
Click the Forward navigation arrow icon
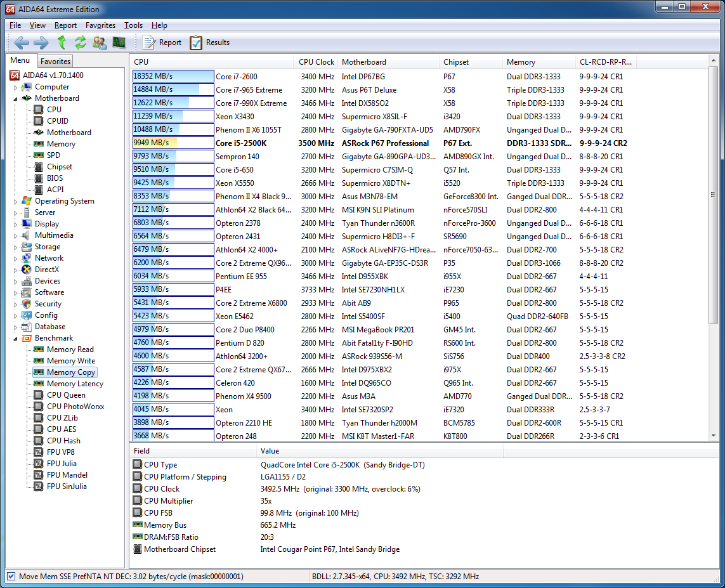(41, 42)
